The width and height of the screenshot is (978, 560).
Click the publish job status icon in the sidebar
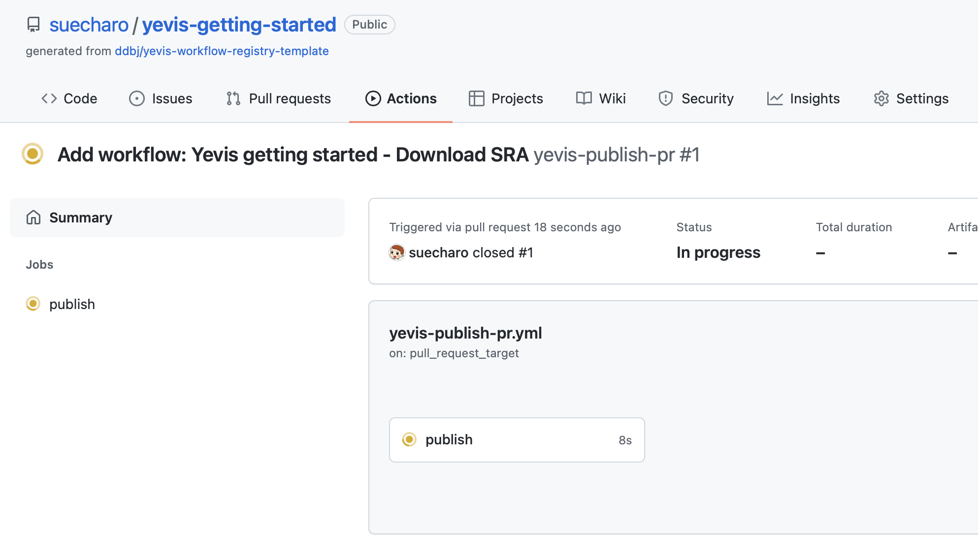[x=33, y=304]
